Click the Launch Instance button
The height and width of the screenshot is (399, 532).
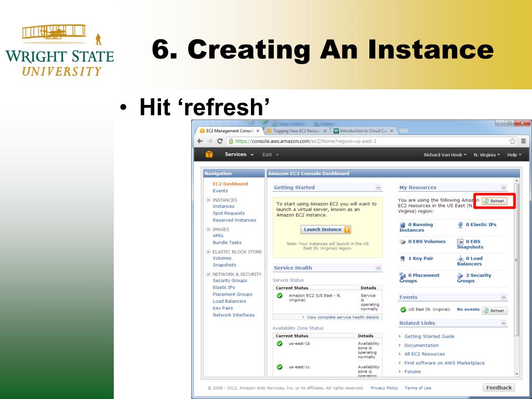pyautogui.click(x=326, y=230)
